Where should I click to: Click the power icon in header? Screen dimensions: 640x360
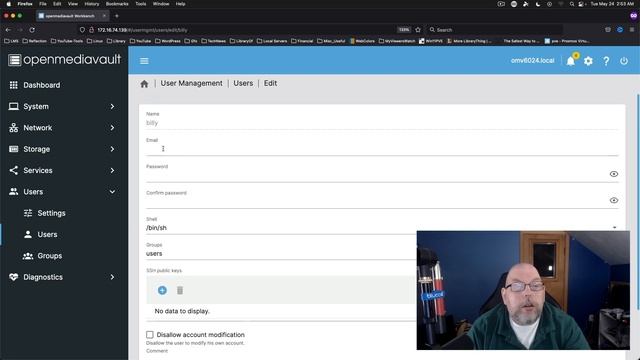624,61
